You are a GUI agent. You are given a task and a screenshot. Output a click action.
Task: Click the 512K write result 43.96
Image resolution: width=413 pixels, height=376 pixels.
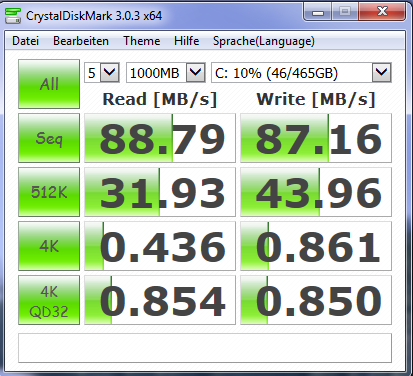316,192
